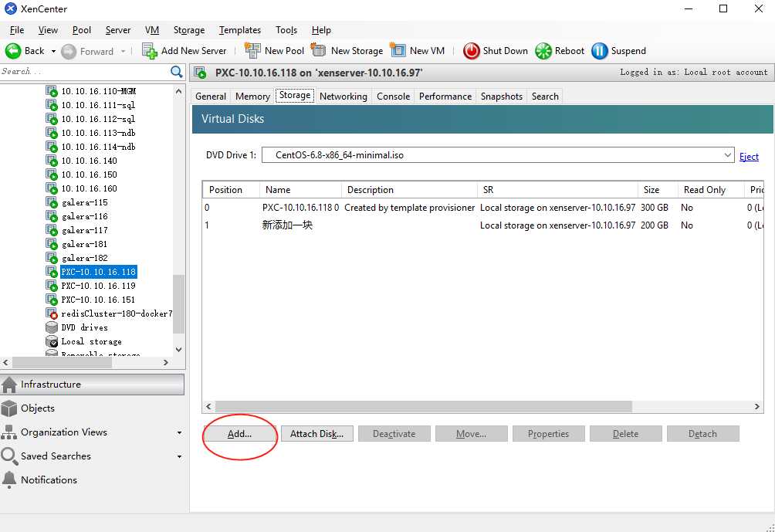Select disk row PXC-10.10.16.118 0
The width and height of the screenshot is (775, 532).
click(482, 208)
